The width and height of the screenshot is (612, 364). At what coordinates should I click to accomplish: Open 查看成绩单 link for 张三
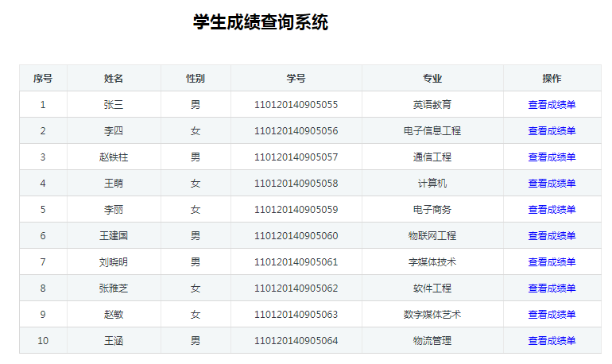point(552,105)
